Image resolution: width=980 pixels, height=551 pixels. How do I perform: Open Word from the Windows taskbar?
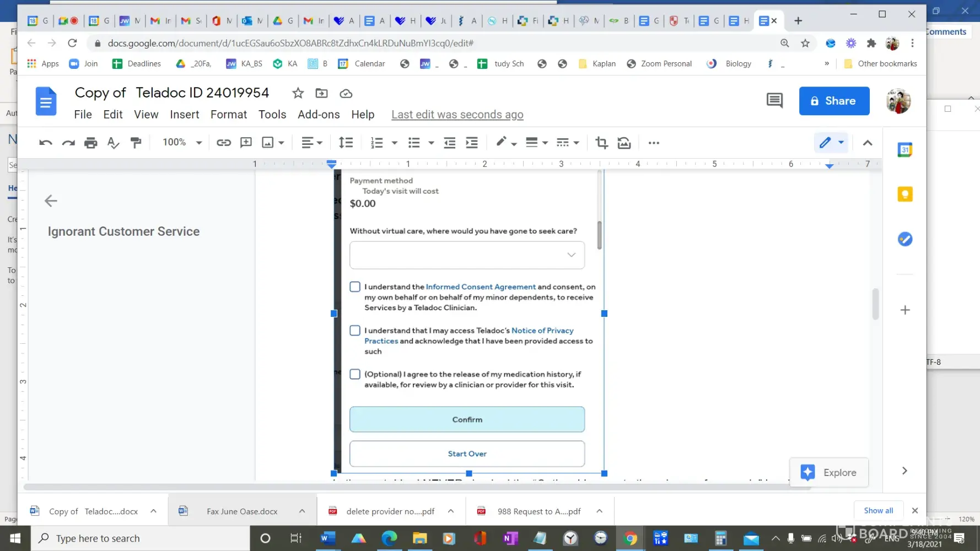pos(328,538)
